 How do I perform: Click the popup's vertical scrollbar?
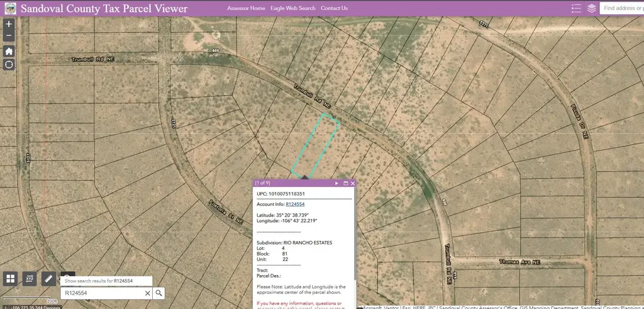(x=355, y=234)
